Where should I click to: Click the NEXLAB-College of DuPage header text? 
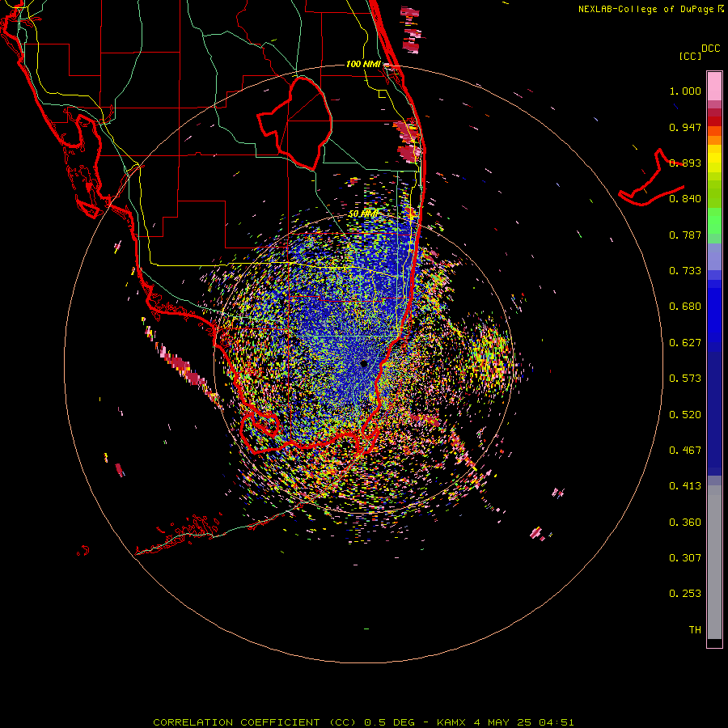pos(645,9)
